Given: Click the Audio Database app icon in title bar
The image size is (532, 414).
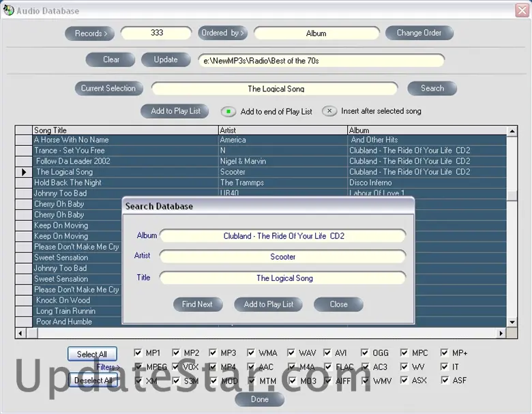Looking at the screenshot, I should tap(8, 10).
